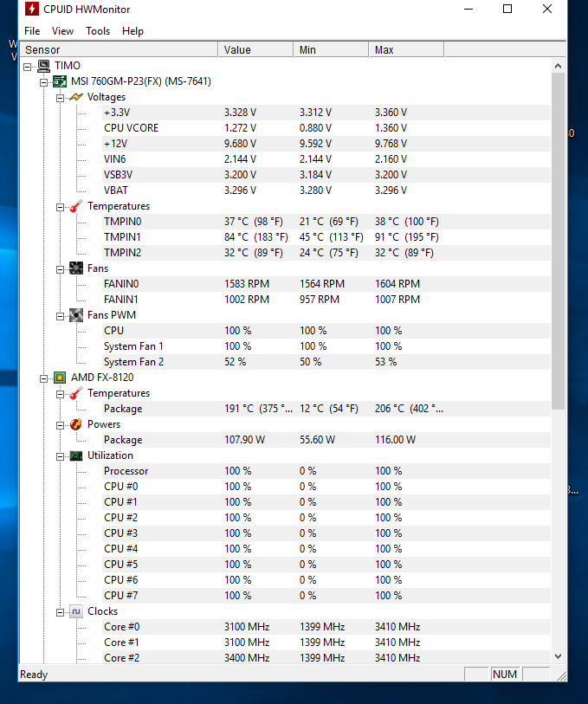This screenshot has height=704, width=588.
Task: Click the AMD FX-8120 processor chip icon
Action: (x=60, y=378)
